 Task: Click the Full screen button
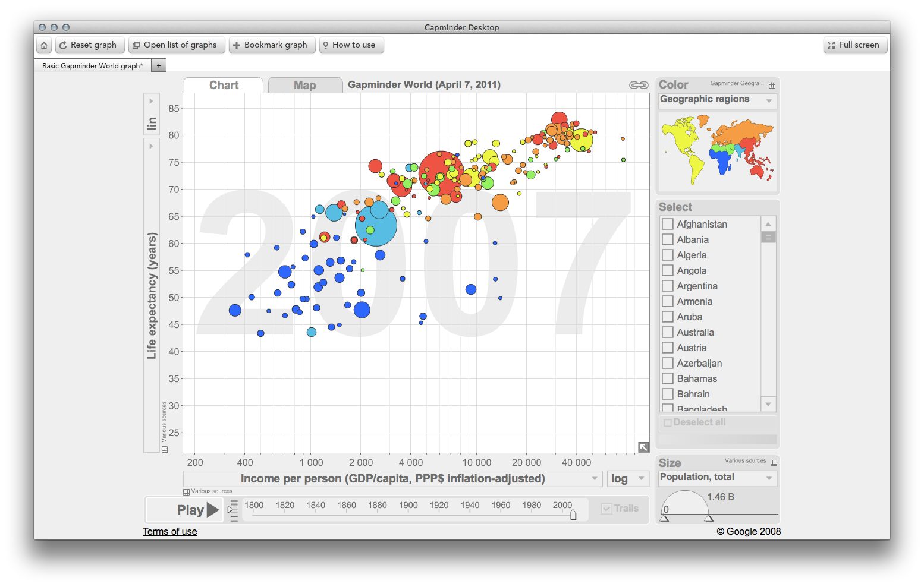tap(856, 45)
